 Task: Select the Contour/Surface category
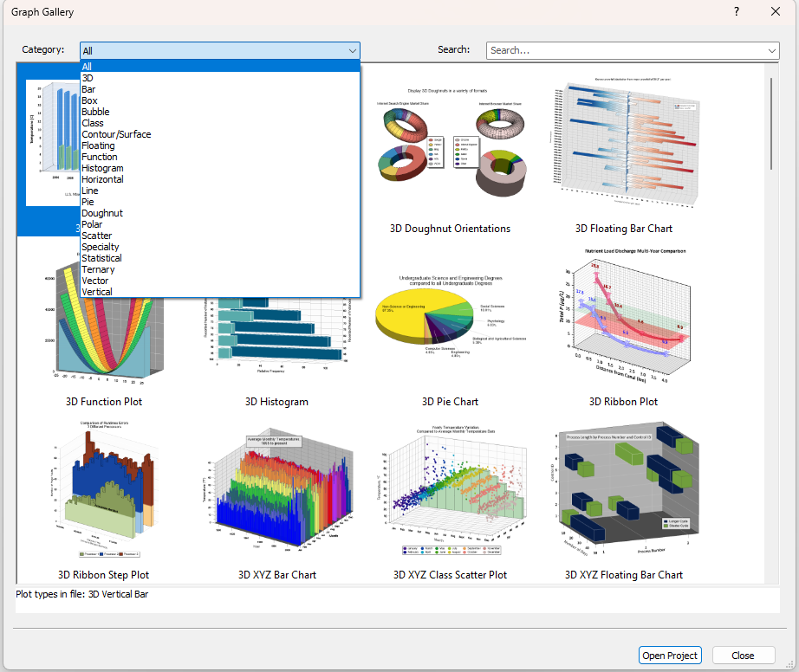pos(116,133)
